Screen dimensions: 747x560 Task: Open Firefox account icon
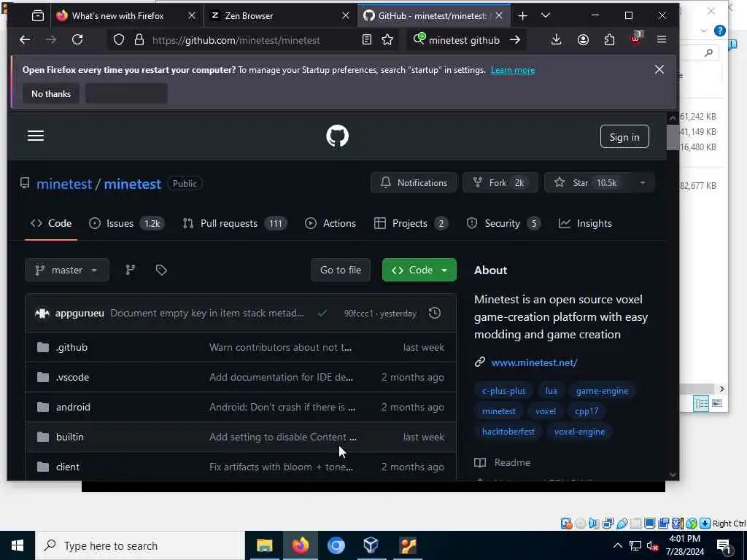point(583,40)
